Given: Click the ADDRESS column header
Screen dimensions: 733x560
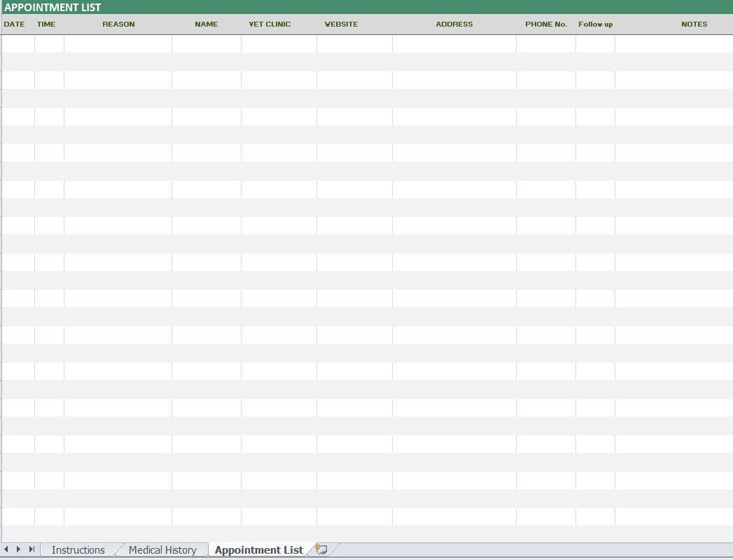Looking at the screenshot, I should 454,24.
